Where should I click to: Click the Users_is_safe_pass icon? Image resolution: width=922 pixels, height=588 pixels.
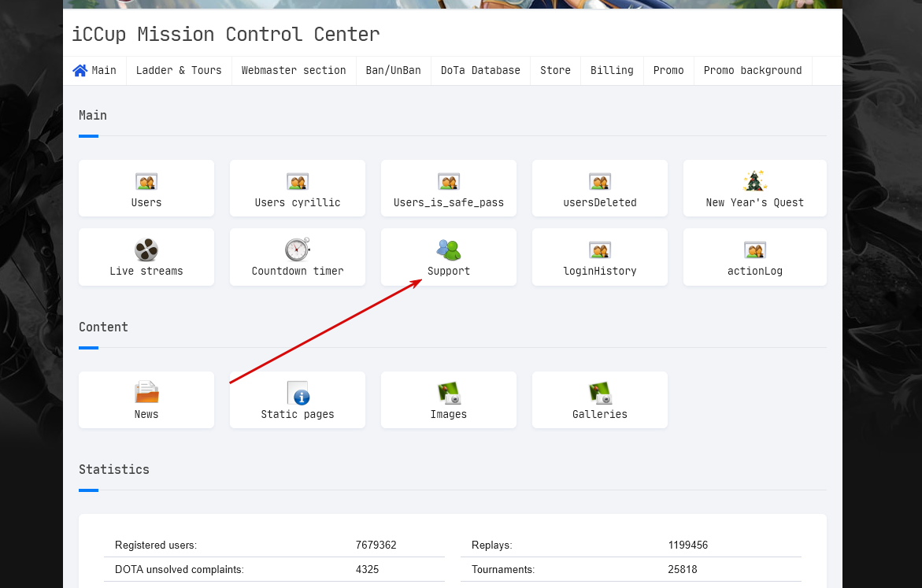click(449, 182)
